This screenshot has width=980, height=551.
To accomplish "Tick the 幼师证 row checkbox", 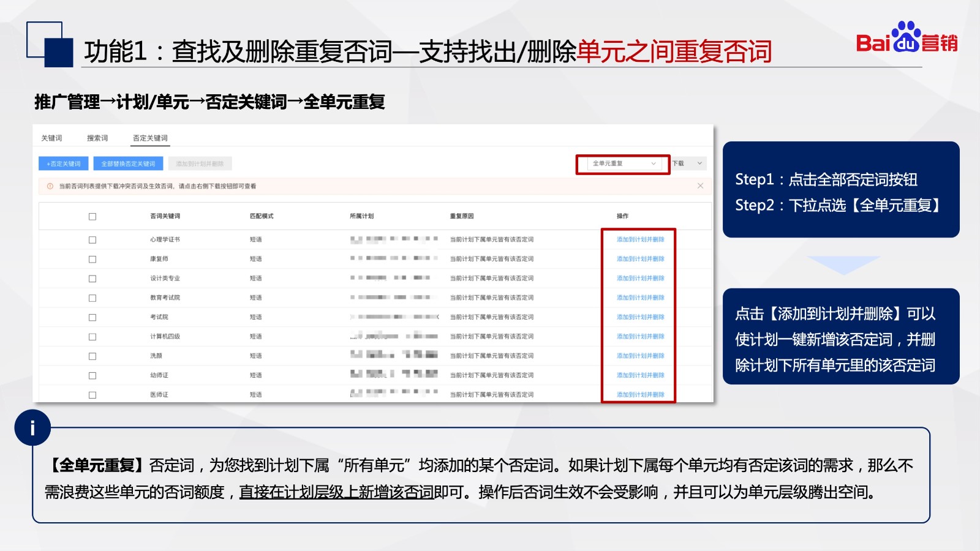I will 92,376.
